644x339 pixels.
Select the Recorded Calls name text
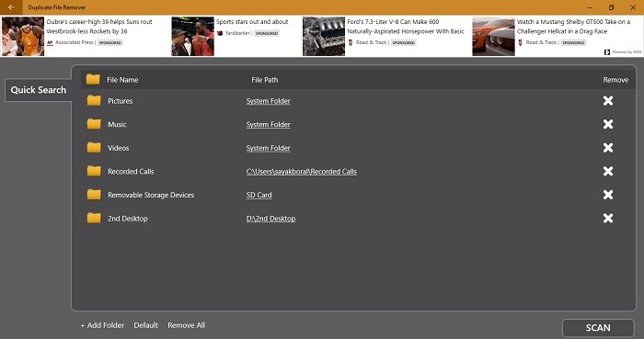click(131, 172)
